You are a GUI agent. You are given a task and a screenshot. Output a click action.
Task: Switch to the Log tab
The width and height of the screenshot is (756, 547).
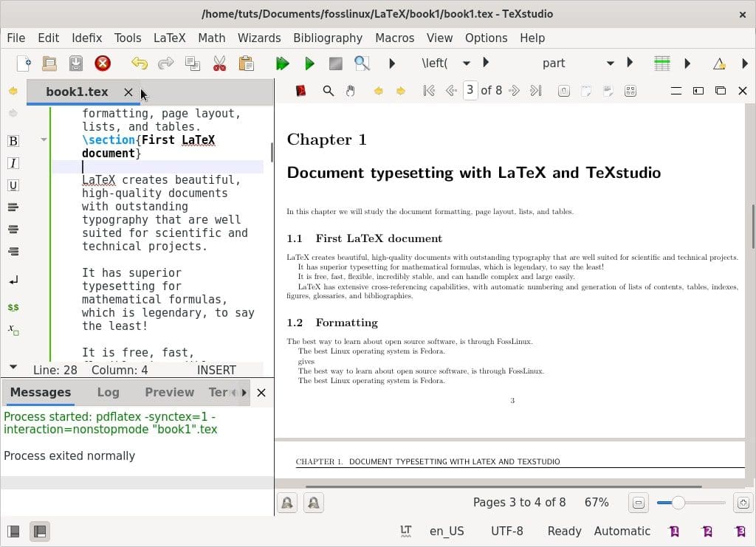point(108,392)
